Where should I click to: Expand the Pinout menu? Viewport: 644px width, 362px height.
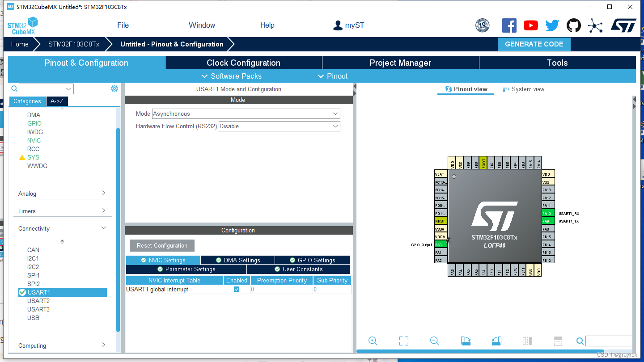[332, 76]
